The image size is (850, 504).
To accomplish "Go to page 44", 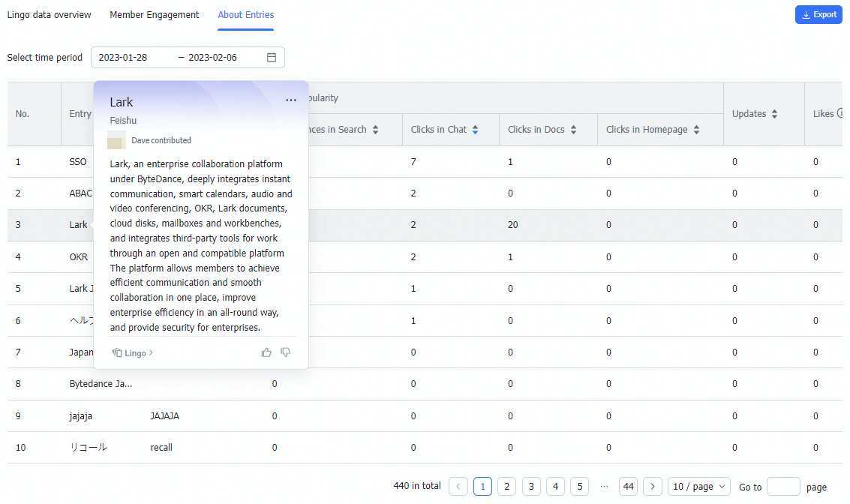I will point(628,486).
